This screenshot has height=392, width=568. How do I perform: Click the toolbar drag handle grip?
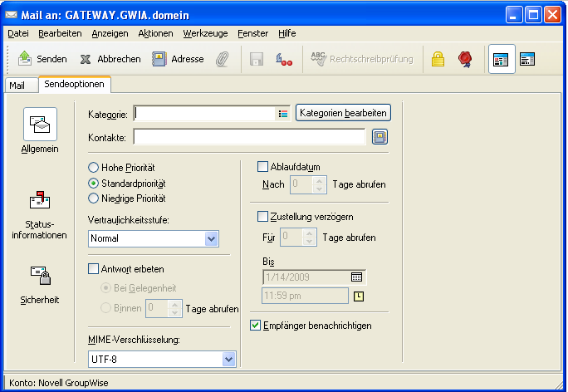click(8, 59)
